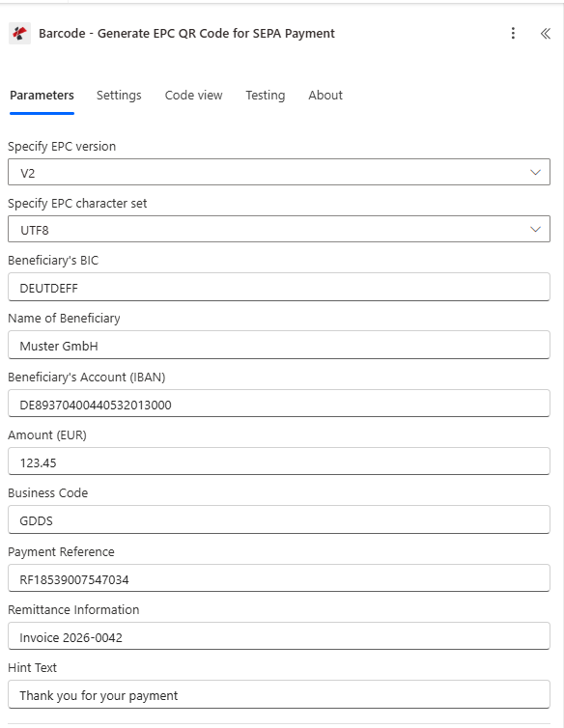Open the three-dot more options menu
564x728 pixels.
(513, 33)
